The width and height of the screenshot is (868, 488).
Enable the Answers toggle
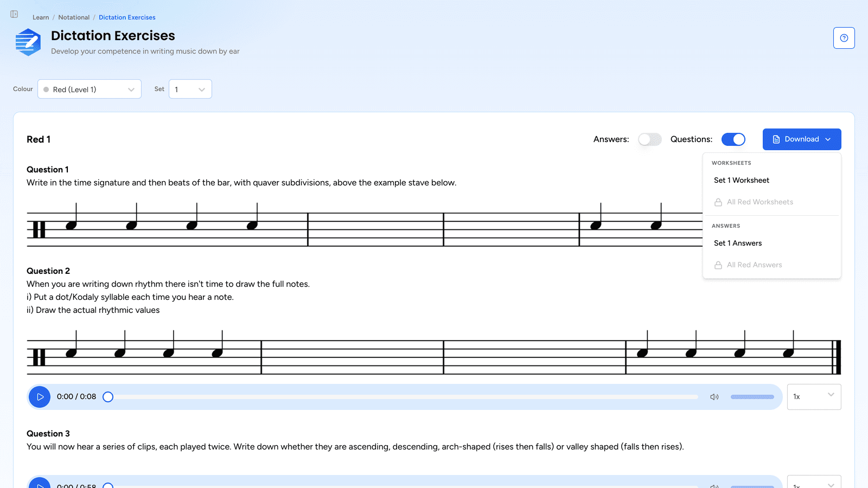coord(649,139)
